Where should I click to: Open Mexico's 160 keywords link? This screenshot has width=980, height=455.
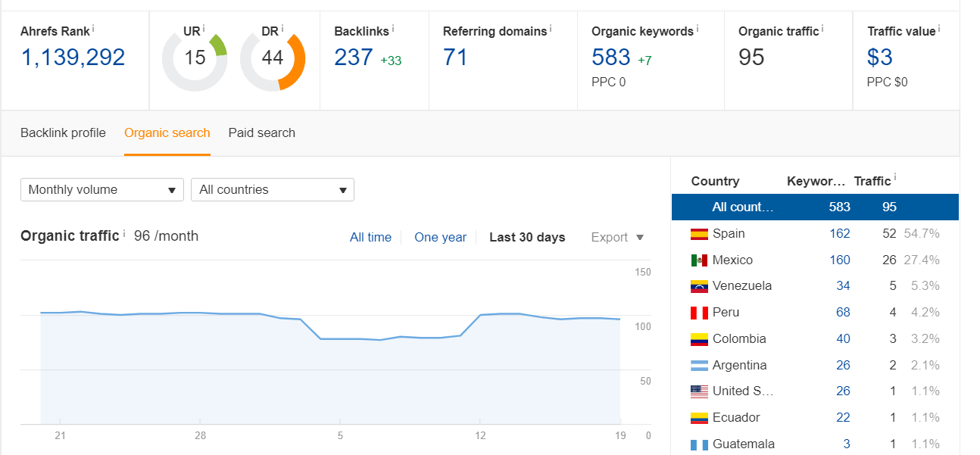click(x=839, y=260)
